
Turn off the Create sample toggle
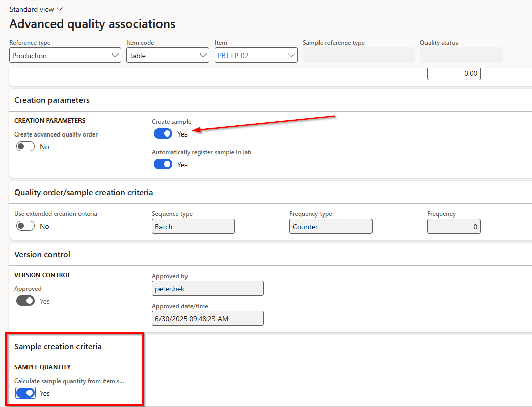163,134
